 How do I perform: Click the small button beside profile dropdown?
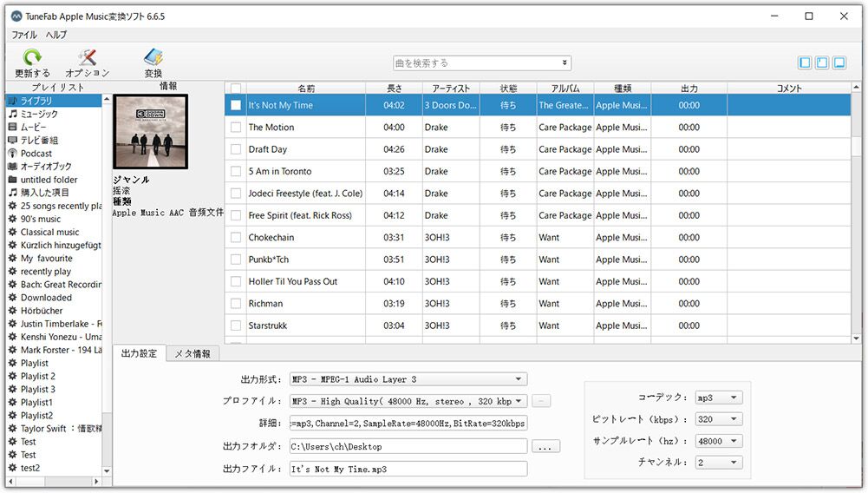(541, 401)
